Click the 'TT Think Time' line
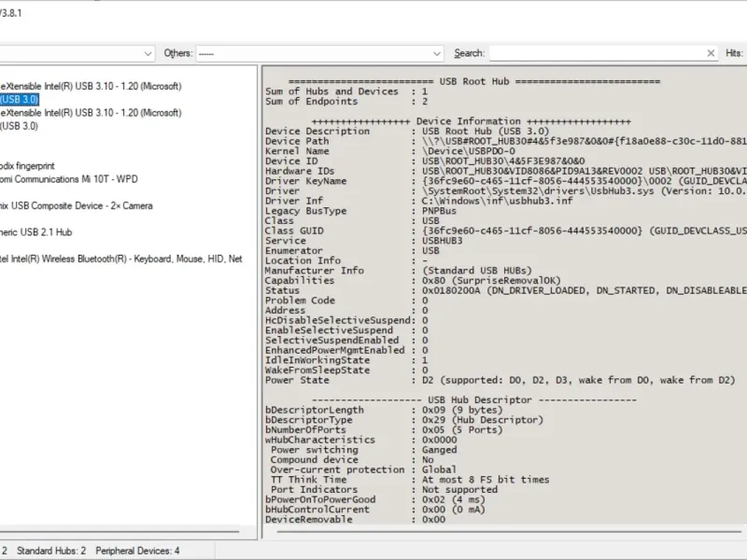747x560 pixels. pyautogui.click(x=410, y=480)
